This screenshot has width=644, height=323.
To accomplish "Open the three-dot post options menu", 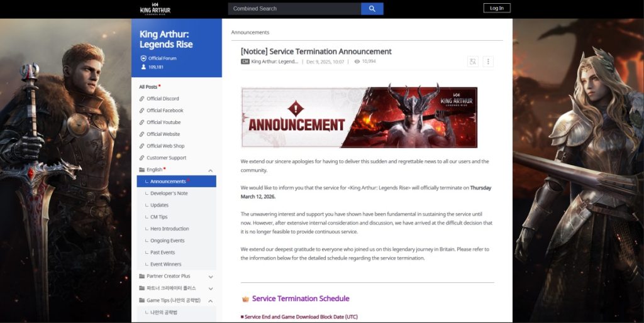I will 488,62.
